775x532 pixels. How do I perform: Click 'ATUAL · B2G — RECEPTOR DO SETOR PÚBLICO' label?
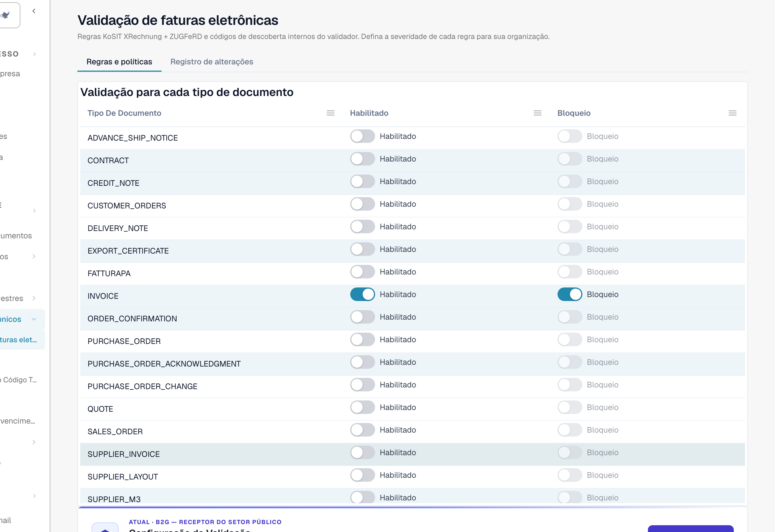point(205,522)
